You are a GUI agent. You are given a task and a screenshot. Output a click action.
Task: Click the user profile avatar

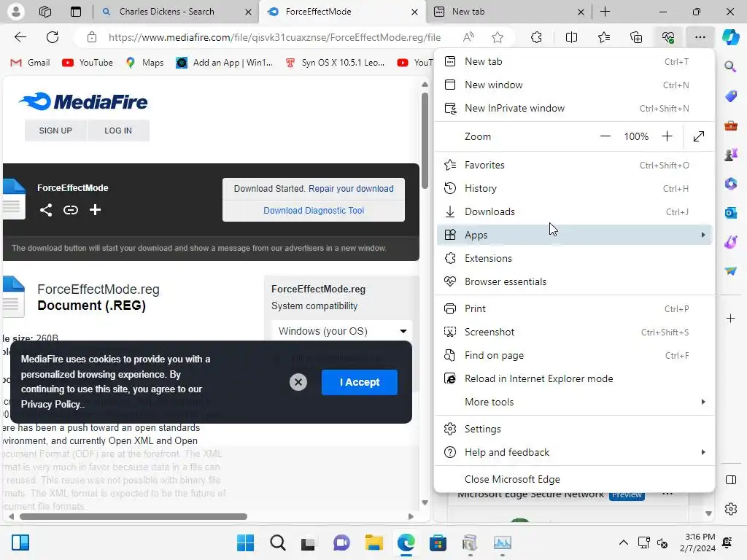[16, 12]
